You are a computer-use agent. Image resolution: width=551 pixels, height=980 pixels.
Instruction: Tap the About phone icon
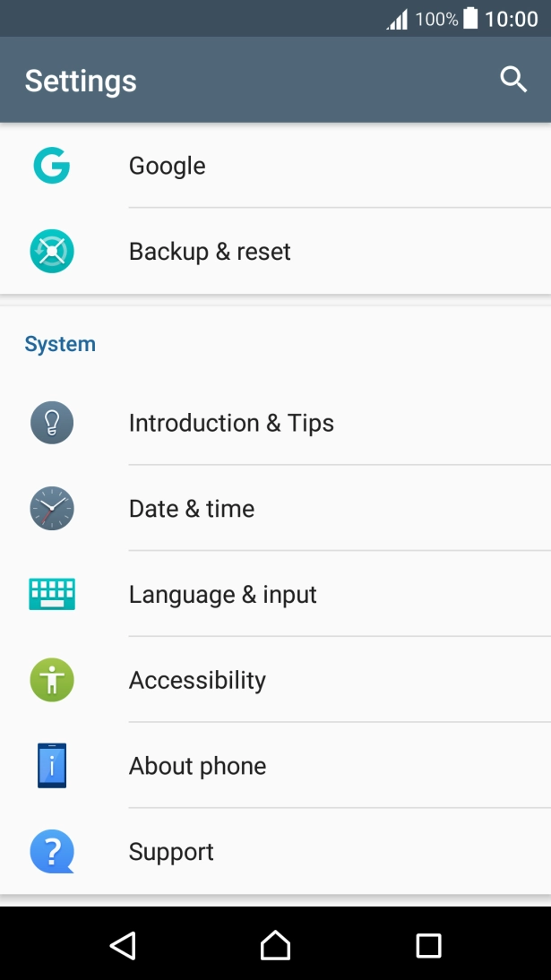pyautogui.click(x=52, y=766)
